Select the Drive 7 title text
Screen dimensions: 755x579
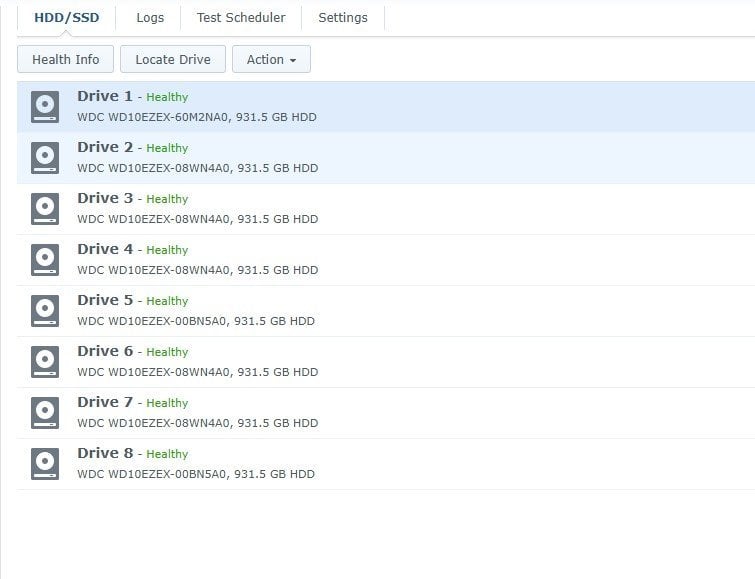click(105, 403)
